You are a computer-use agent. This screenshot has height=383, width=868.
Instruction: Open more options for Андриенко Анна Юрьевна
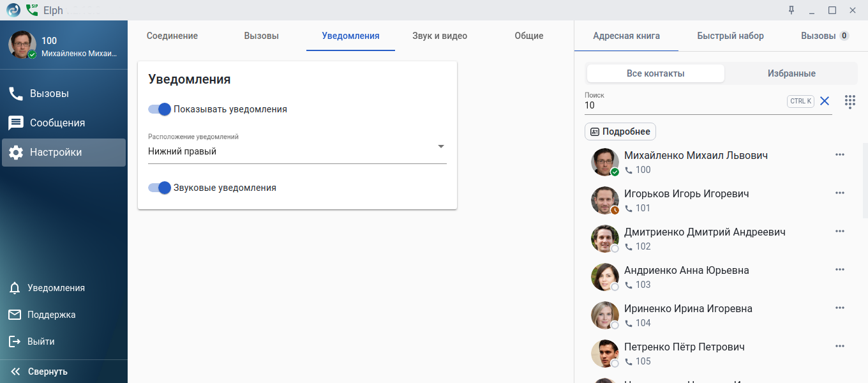coord(839,269)
